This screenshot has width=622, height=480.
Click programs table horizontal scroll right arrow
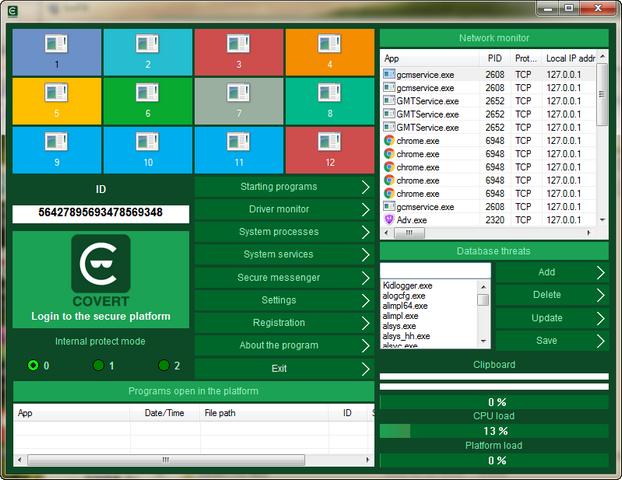click(368, 460)
